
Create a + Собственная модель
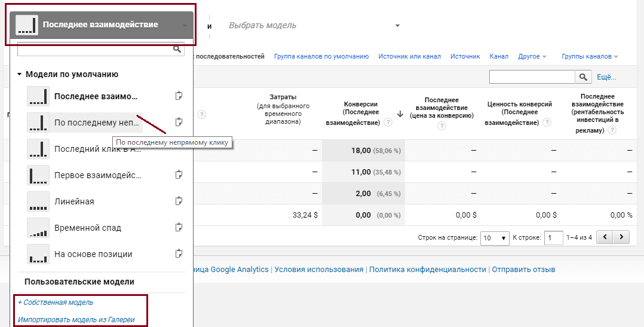coord(56,302)
